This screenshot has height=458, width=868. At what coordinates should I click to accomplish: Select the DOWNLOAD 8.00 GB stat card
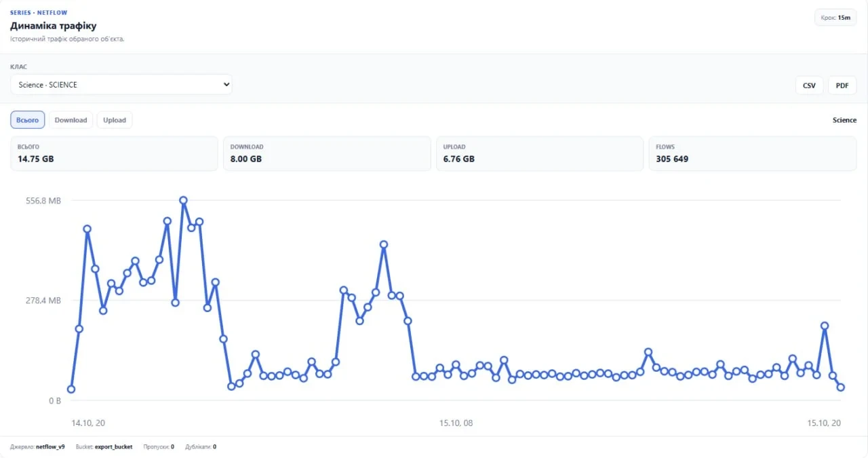coord(327,153)
